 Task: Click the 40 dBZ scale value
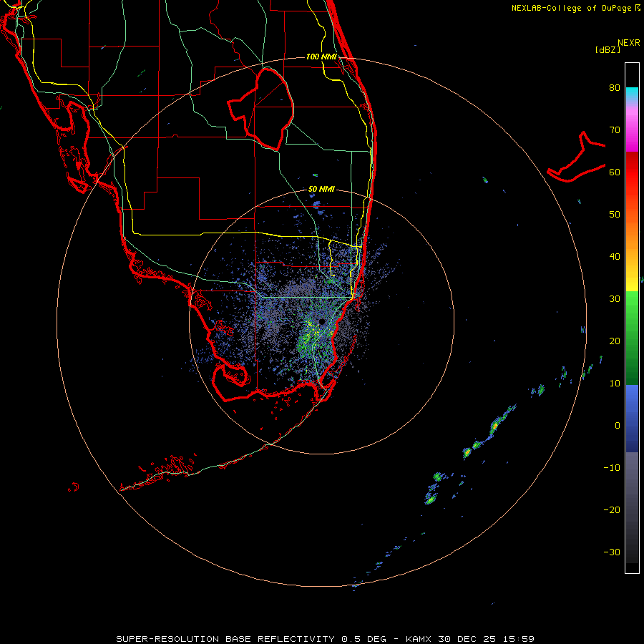615,257
